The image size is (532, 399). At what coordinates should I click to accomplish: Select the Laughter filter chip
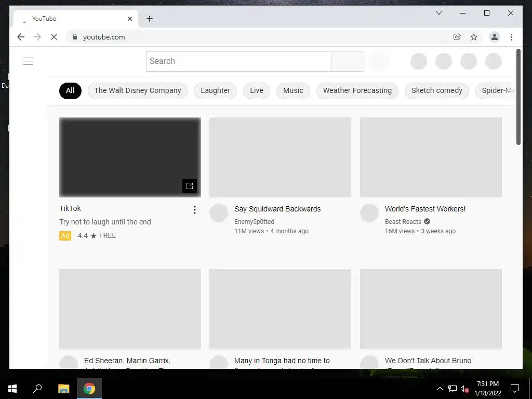[x=215, y=90]
